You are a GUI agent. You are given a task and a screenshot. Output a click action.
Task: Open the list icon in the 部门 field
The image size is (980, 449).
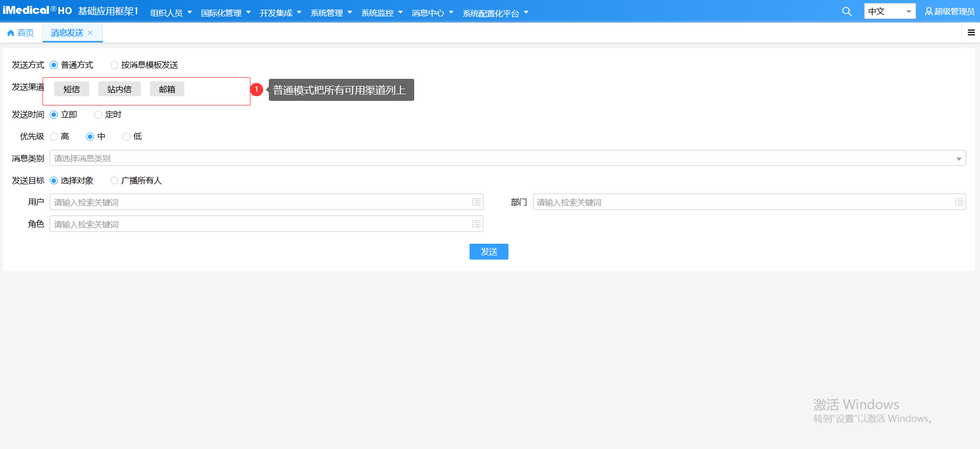(959, 202)
